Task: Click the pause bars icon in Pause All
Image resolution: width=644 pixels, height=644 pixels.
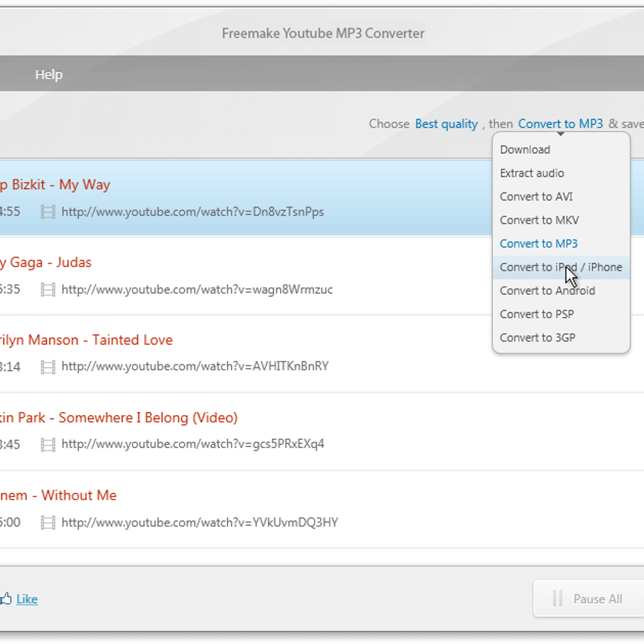Action: coord(557,599)
